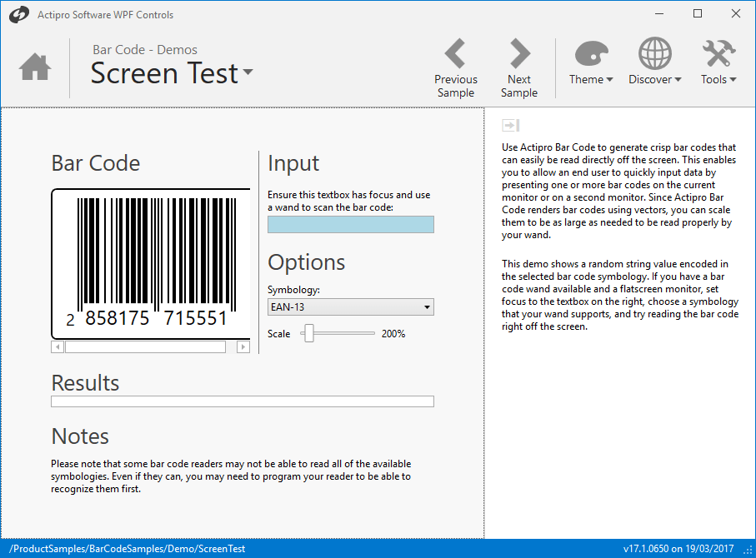Image resolution: width=756 pixels, height=558 pixels.
Task: Click the 200% scale value label
Action: (x=393, y=333)
